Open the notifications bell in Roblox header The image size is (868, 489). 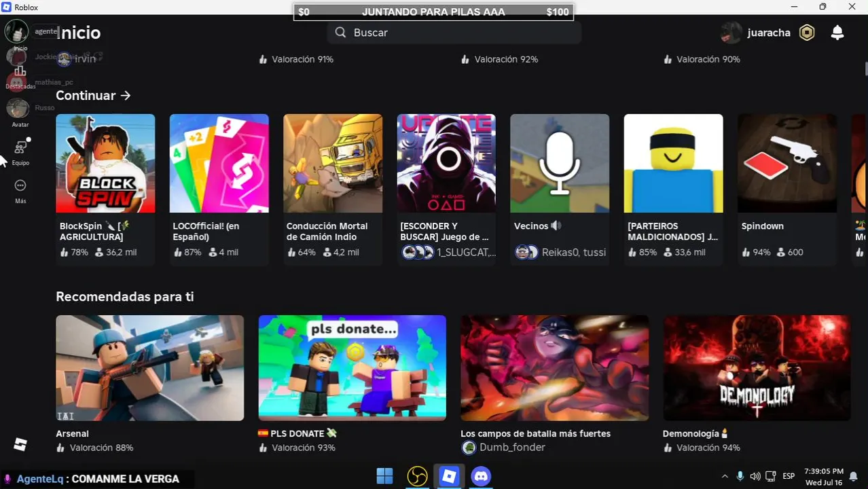pos(837,33)
